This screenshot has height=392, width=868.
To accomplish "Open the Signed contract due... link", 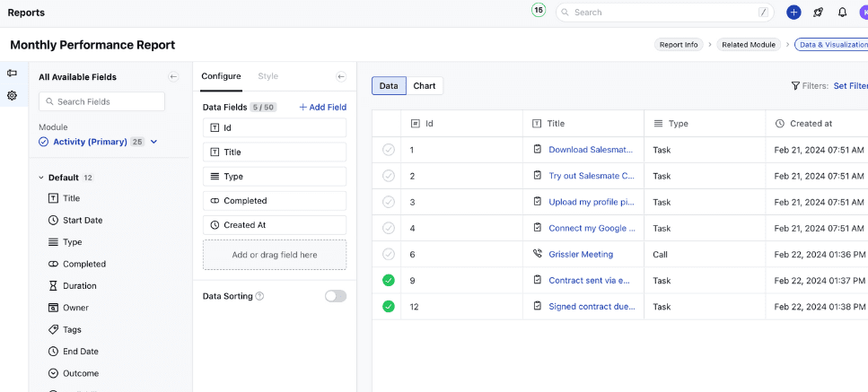I will 592,306.
